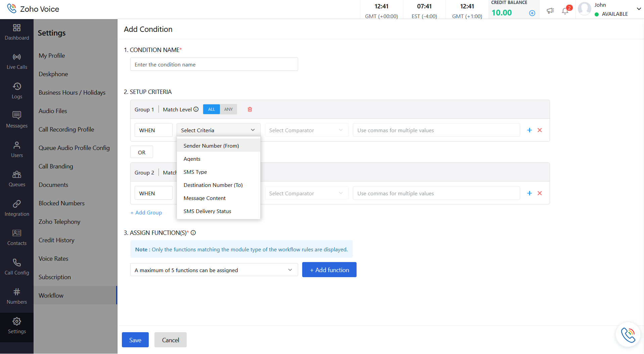This screenshot has width=644, height=354.
Task: Show Match Level info tooltip in Group 1
Action: click(x=196, y=109)
